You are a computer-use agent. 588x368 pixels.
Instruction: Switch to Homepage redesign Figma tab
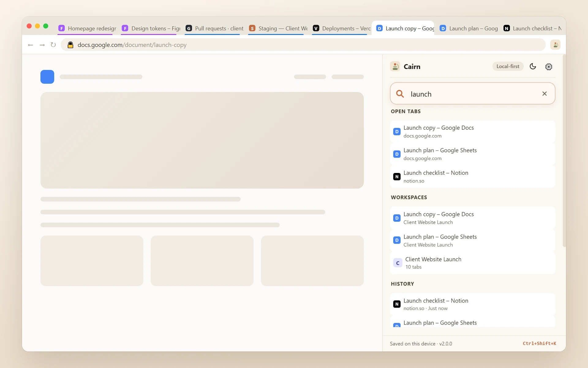pyautogui.click(x=87, y=28)
